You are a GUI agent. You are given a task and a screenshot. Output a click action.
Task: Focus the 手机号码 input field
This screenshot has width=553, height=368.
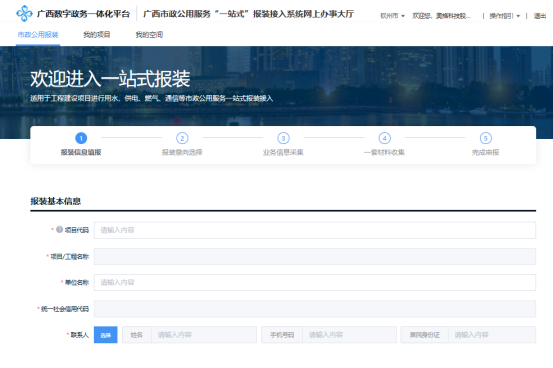(x=349, y=335)
